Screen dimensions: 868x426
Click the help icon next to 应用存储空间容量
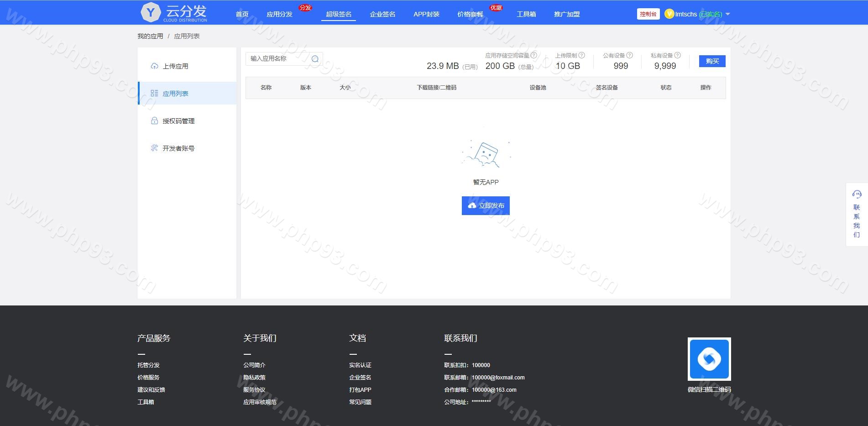pos(534,55)
